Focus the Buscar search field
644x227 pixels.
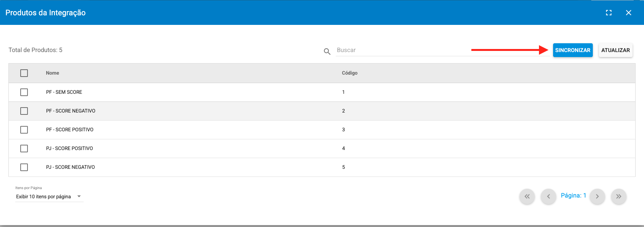tap(443, 50)
